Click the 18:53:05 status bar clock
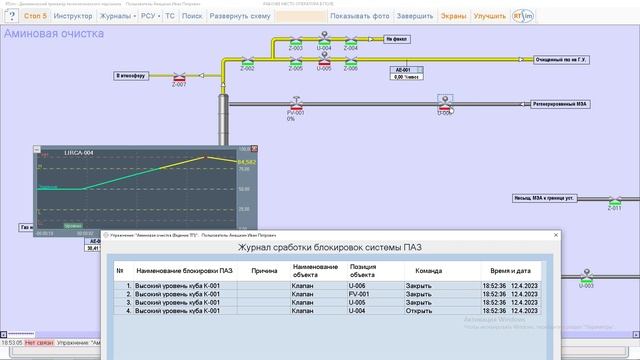The image size is (640, 360). [x=12, y=343]
